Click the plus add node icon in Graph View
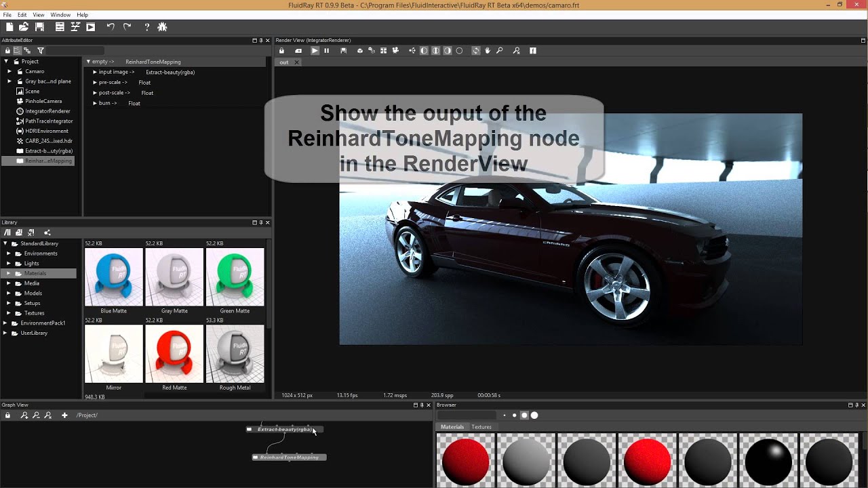The width and height of the screenshot is (868, 488). [x=64, y=415]
